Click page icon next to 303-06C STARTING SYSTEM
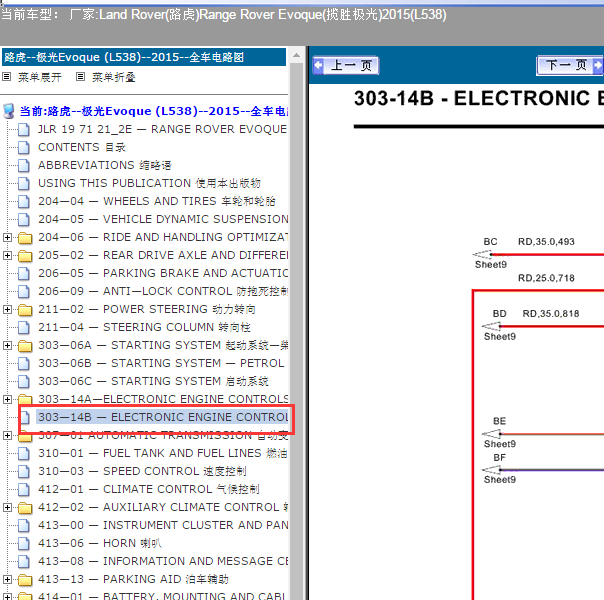 point(24,382)
